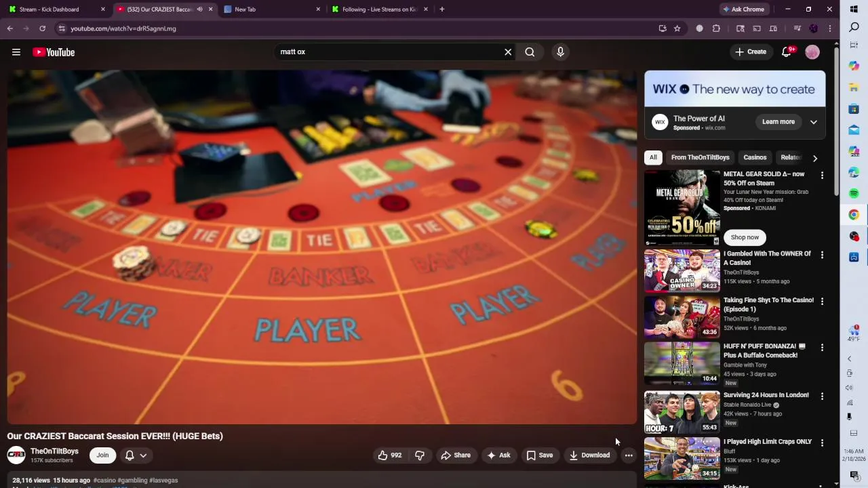Open the YouTube account avatar menu

[x=812, y=52]
